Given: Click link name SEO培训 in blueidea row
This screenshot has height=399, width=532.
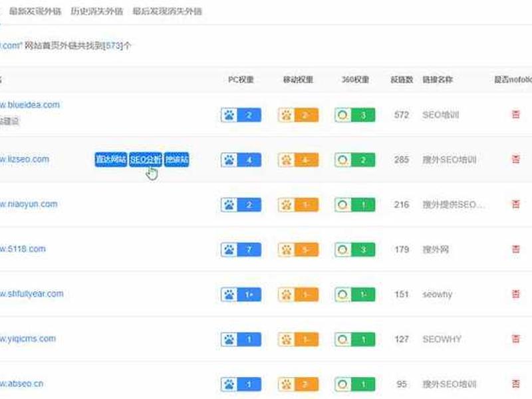Looking at the screenshot, I should coord(440,115).
